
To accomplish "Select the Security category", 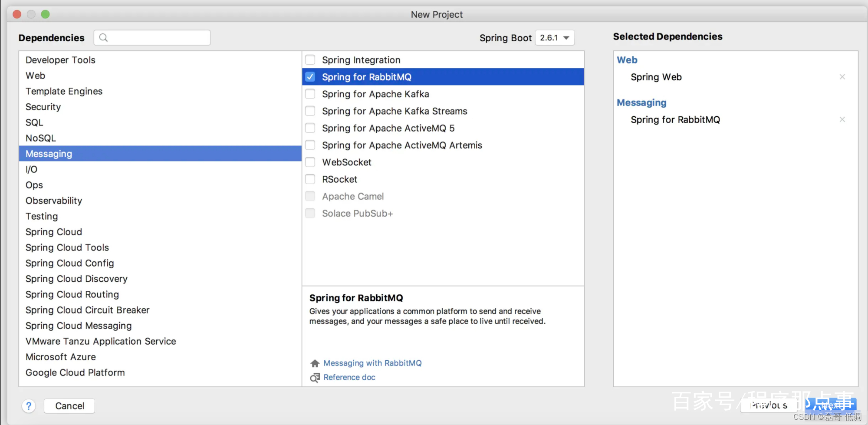I will tap(160, 107).
